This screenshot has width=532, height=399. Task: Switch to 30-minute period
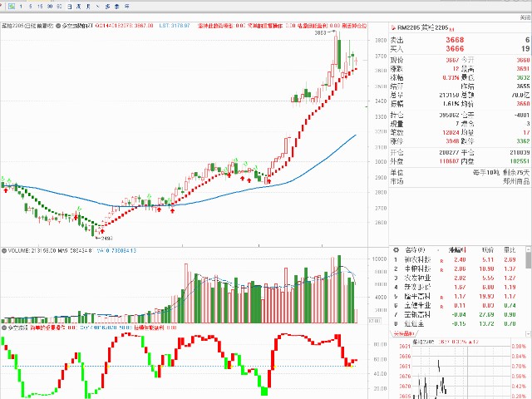50,7
